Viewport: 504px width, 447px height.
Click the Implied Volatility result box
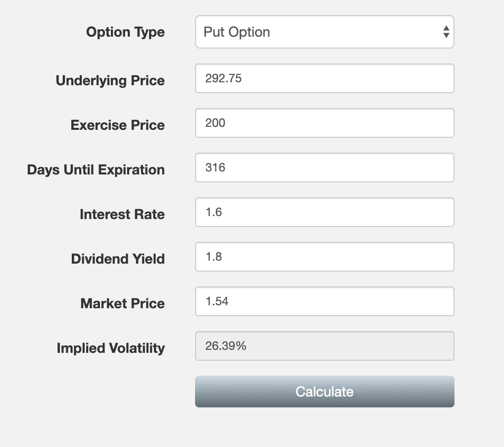324,345
